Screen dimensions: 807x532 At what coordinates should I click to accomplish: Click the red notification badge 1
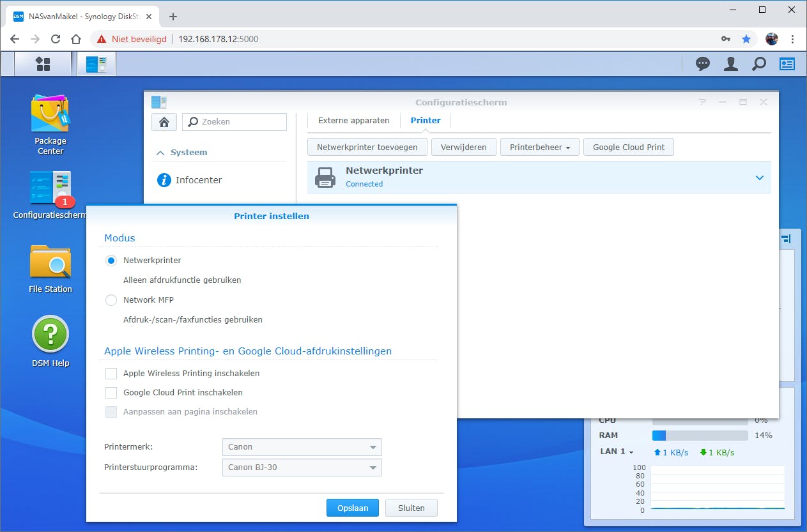[x=65, y=202]
